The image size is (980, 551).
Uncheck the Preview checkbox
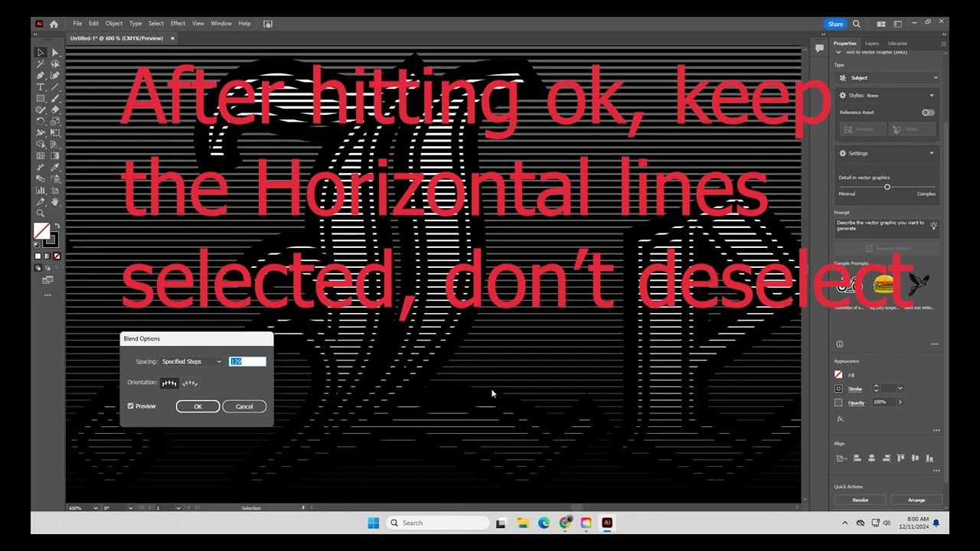[131, 406]
